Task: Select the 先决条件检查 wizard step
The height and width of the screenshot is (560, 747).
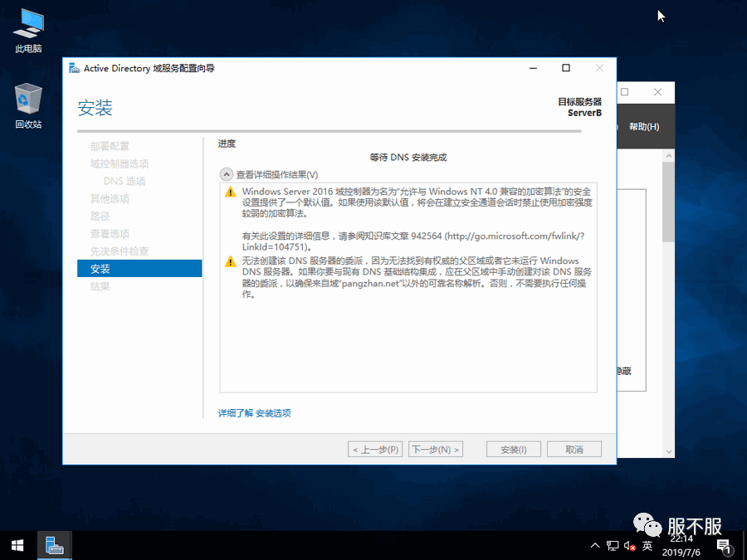Action: (119, 251)
